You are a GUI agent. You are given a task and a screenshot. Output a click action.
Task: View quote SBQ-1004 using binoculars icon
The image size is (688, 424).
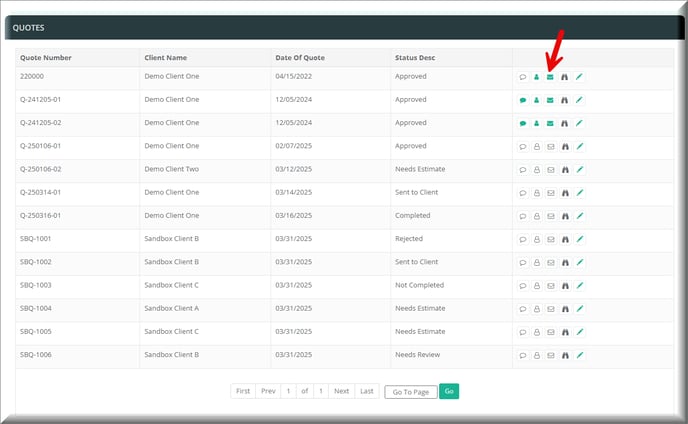click(x=564, y=309)
